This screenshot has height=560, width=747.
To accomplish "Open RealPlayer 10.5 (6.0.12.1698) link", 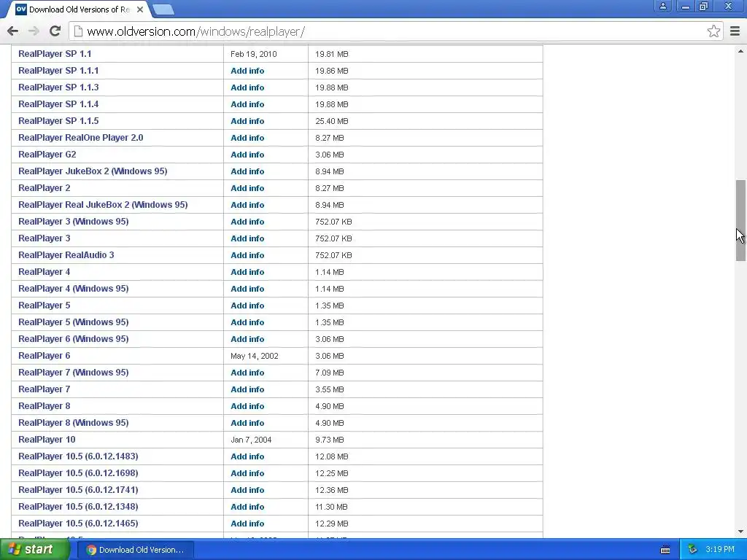I will pos(78,472).
